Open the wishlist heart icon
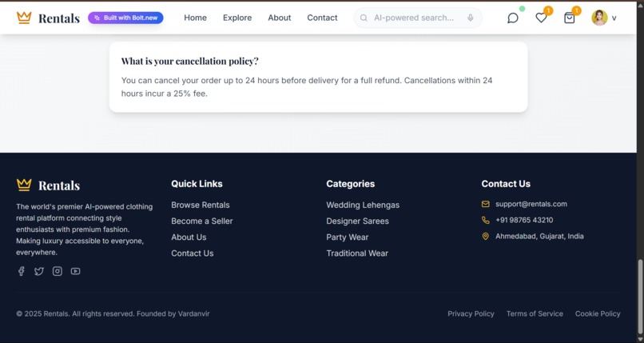 click(x=541, y=18)
